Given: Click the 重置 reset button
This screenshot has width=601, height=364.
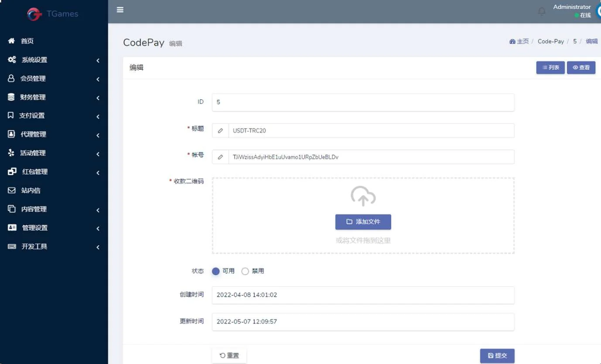Looking at the screenshot, I should tap(229, 355).
